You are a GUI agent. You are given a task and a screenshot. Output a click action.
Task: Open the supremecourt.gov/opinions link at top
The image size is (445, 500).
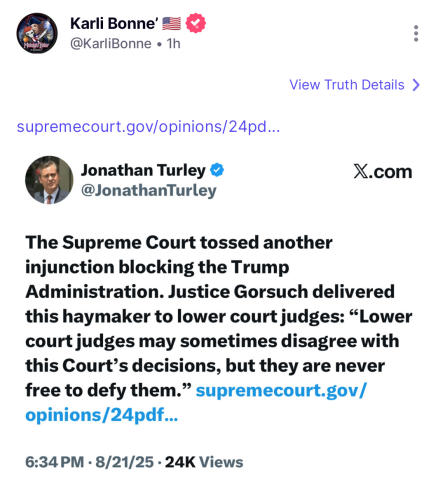(148, 127)
